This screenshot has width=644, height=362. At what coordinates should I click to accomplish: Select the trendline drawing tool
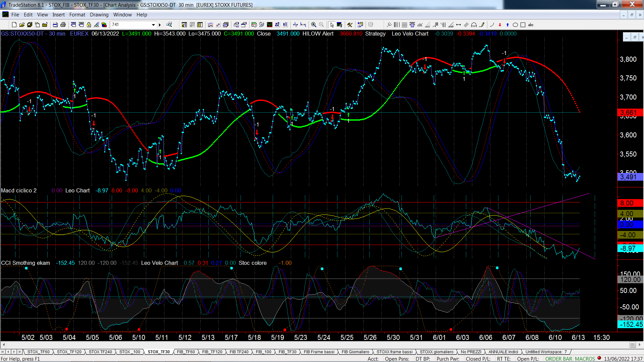tap(389, 24)
